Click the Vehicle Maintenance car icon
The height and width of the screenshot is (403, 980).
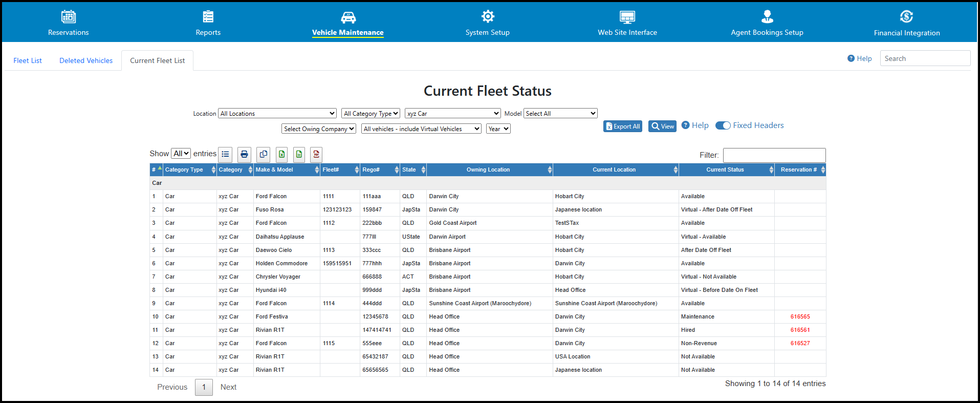[348, 17]
